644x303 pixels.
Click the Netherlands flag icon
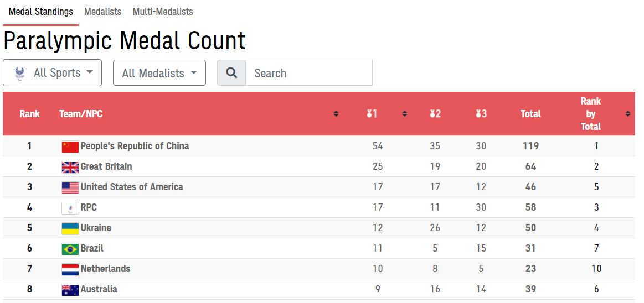(70, 269)
